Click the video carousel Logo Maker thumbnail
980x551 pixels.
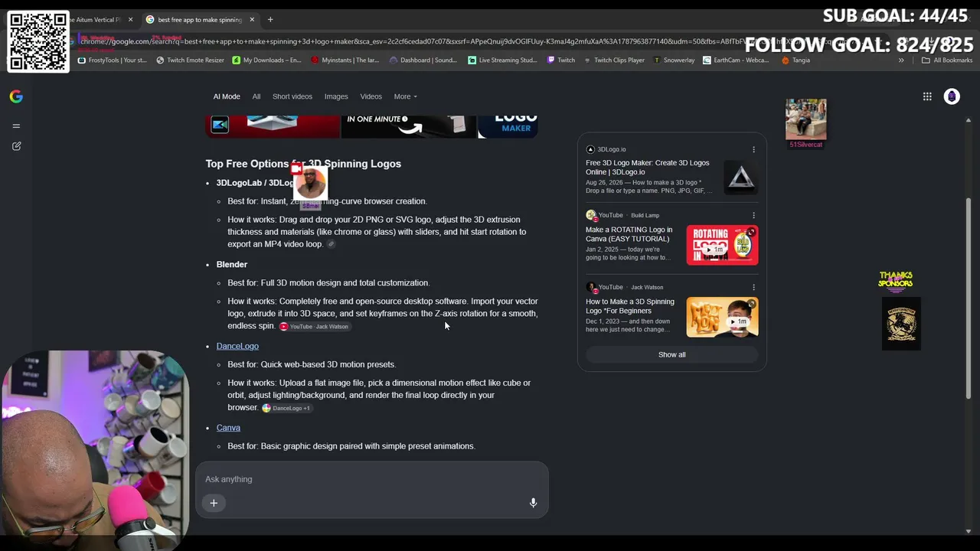point(508,126)
